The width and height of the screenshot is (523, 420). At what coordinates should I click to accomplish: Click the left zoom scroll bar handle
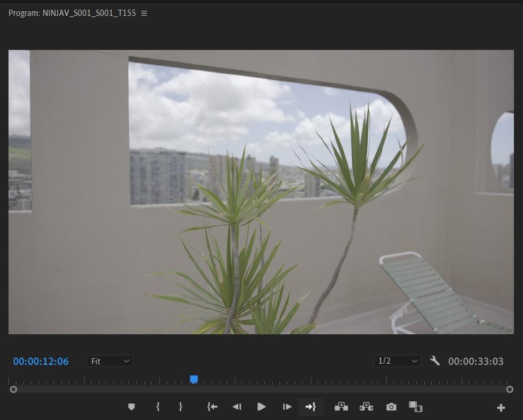pos(14,389)
